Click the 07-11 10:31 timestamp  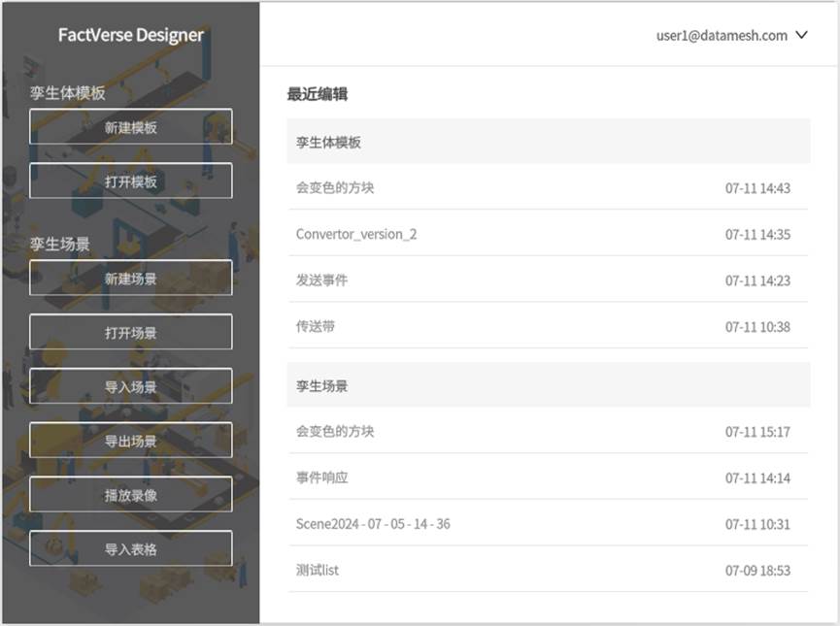coord(757,524)
